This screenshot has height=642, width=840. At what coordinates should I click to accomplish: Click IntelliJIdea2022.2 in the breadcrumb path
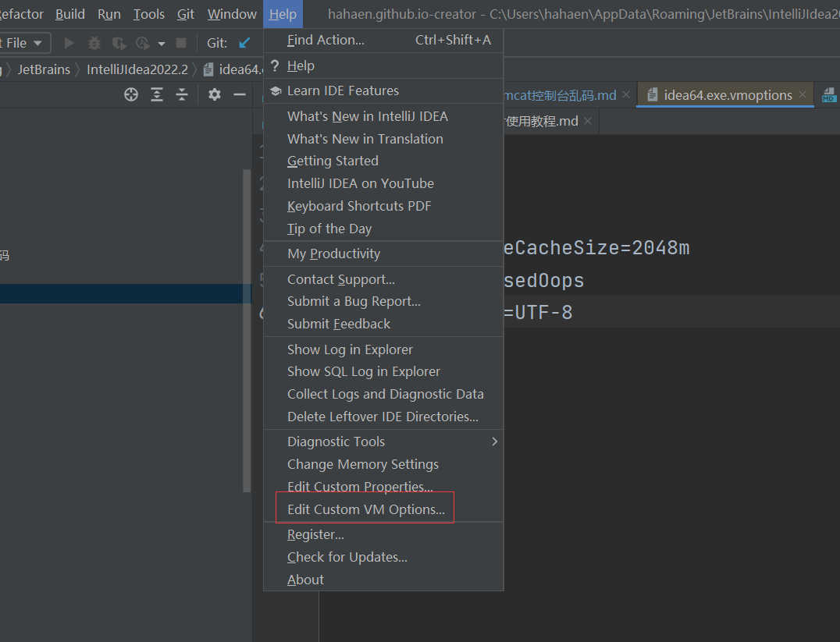pyautogui.click(x=137, y=69)
